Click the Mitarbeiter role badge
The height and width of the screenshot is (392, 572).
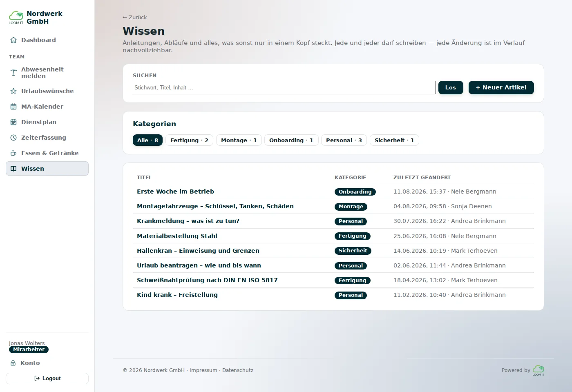29,350
